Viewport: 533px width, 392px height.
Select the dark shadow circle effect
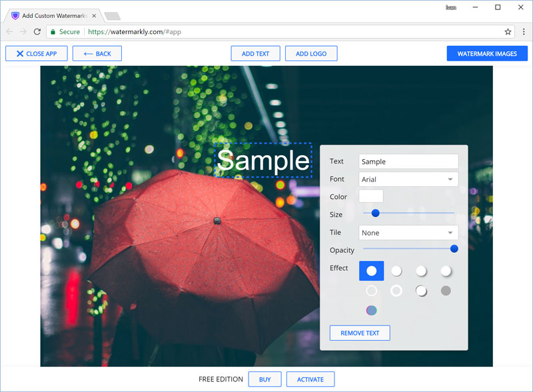point(421,291)
